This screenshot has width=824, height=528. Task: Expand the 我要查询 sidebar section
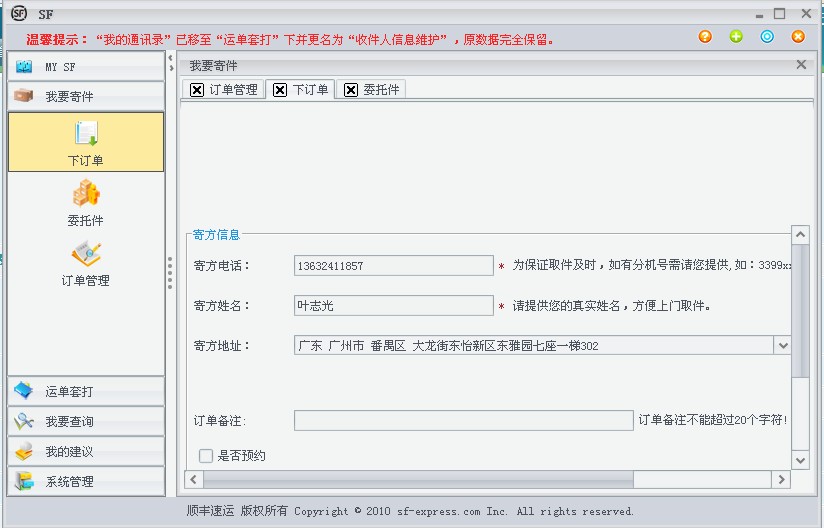(x=85, y=421)
